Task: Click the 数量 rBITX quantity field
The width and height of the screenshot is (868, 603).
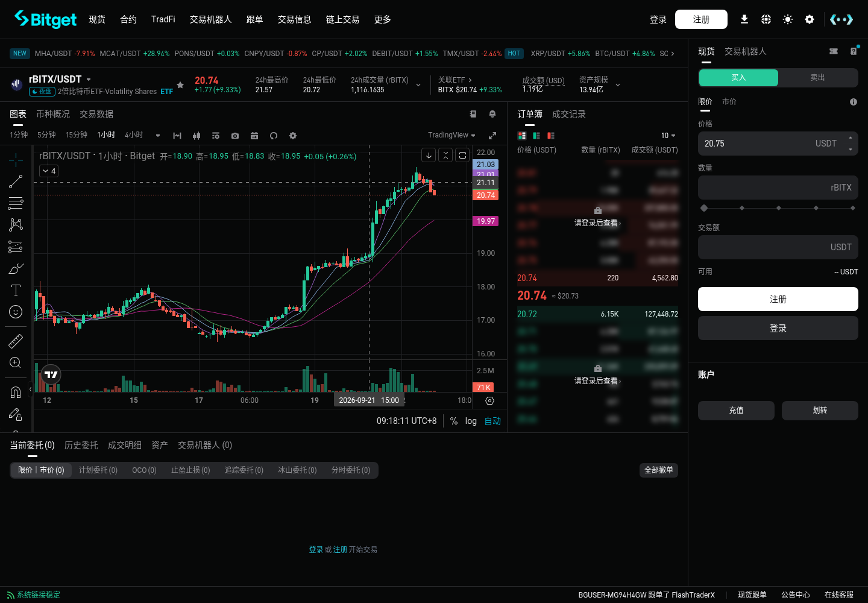Action: (x=778, y=188)
